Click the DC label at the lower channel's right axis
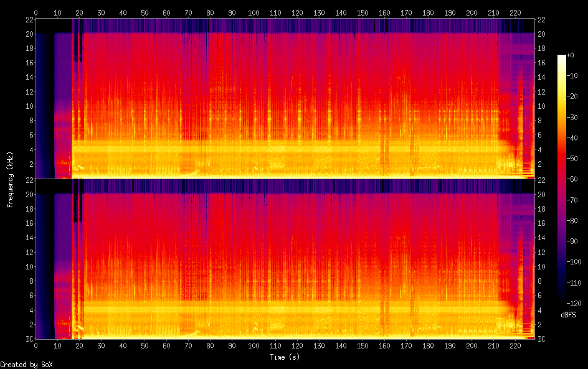The width and height of the screenshot is (588, 369). 541,339
